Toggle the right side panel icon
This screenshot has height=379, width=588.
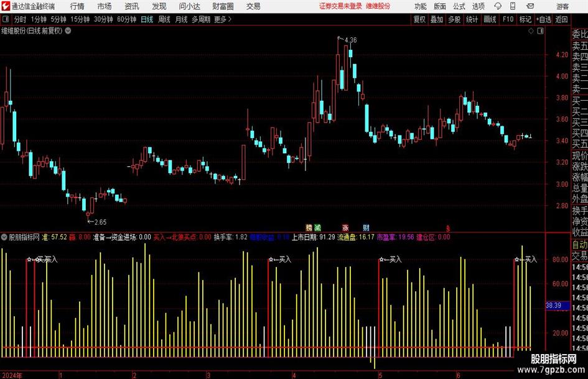(540, 31)
